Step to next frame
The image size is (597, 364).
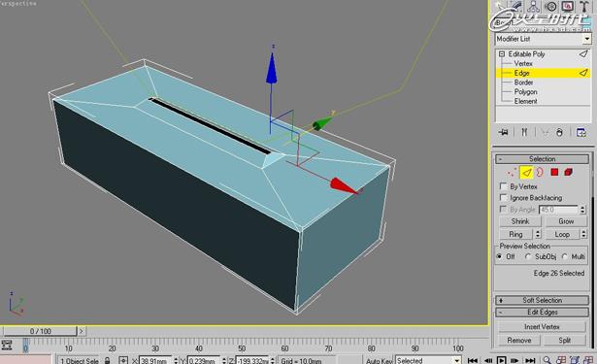click(514, 360)
